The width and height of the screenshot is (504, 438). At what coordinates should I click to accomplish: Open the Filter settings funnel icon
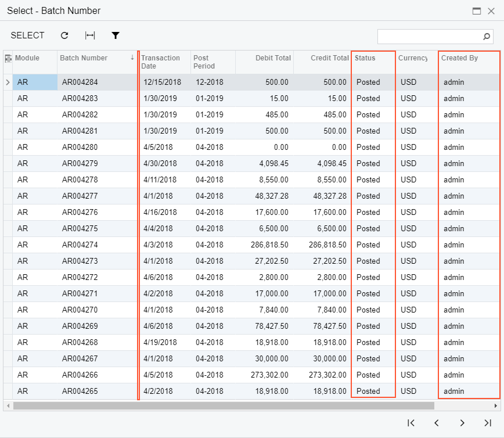coord(116,35)
